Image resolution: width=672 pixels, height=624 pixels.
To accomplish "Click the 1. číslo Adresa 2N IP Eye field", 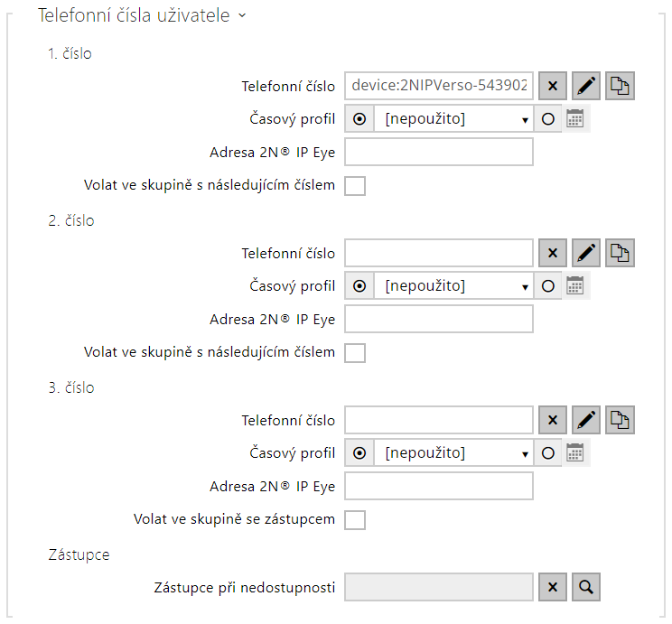I will pos(439,153).
